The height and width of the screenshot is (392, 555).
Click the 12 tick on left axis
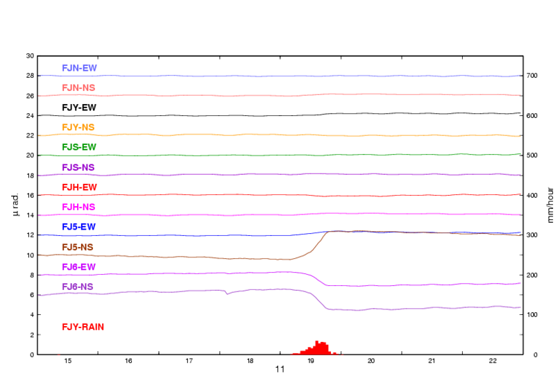tap(30, 235)
